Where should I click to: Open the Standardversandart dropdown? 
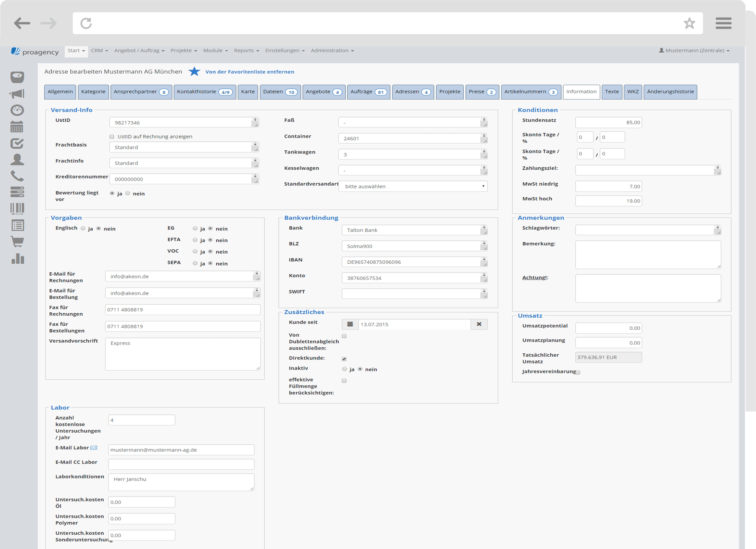(x=413, y=187)
